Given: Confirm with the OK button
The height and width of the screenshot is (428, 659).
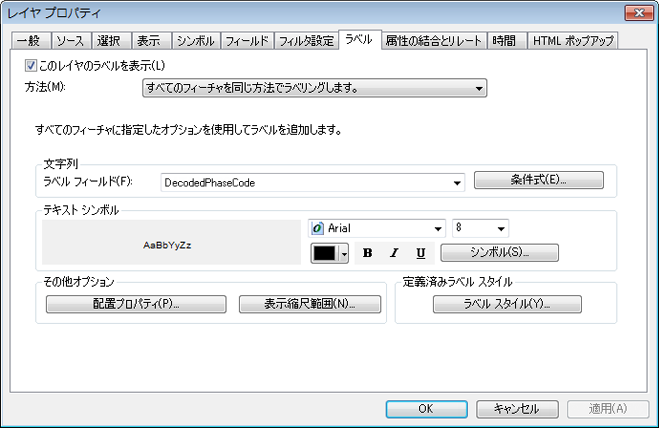Looking at the screenshot, I should click(427, 409).
